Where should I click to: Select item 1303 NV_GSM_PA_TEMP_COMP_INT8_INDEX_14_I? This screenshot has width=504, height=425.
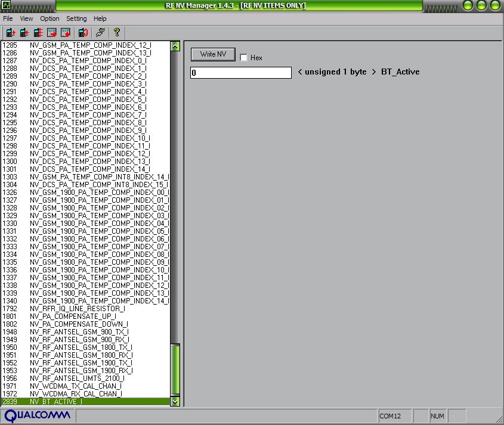[85, 177]
